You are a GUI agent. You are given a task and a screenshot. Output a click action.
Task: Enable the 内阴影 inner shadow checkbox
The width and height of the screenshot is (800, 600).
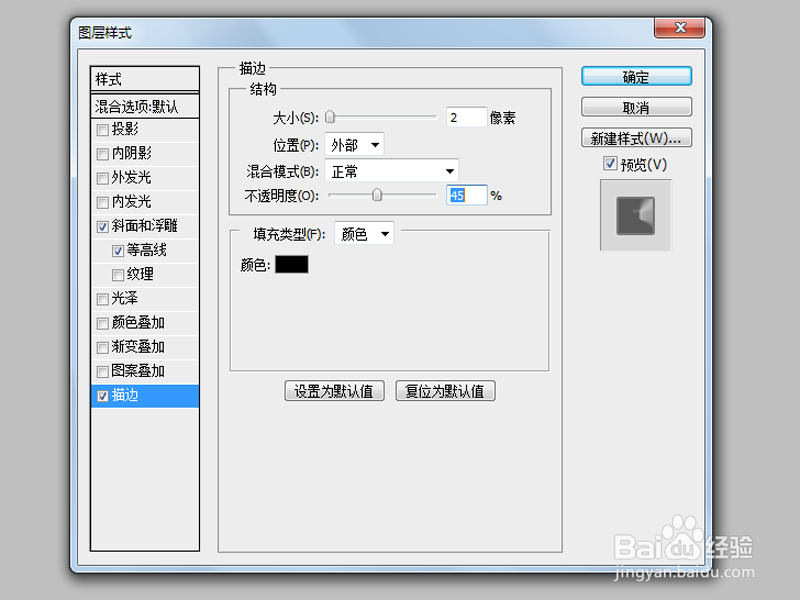(x=103, y=154)
